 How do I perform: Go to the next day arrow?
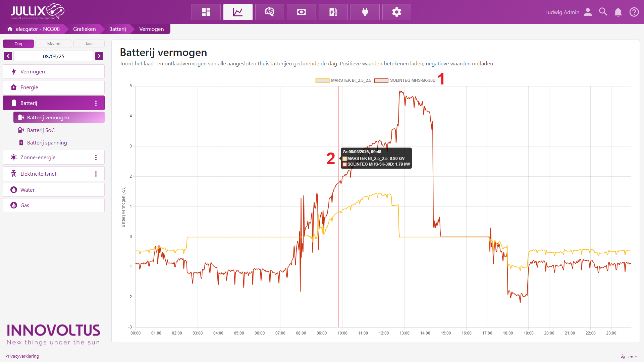coord(99,56)
